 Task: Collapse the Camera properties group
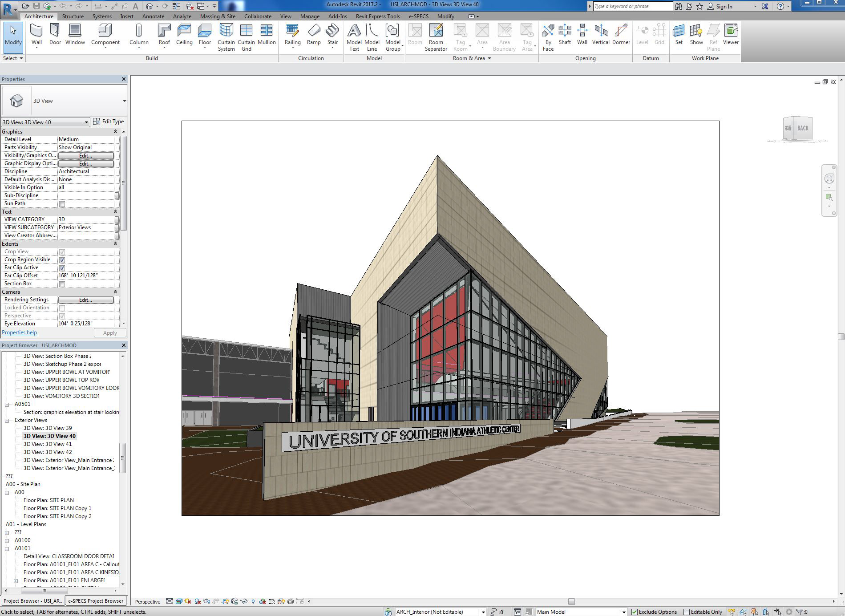pyautogui.click(x=115, y=292)
